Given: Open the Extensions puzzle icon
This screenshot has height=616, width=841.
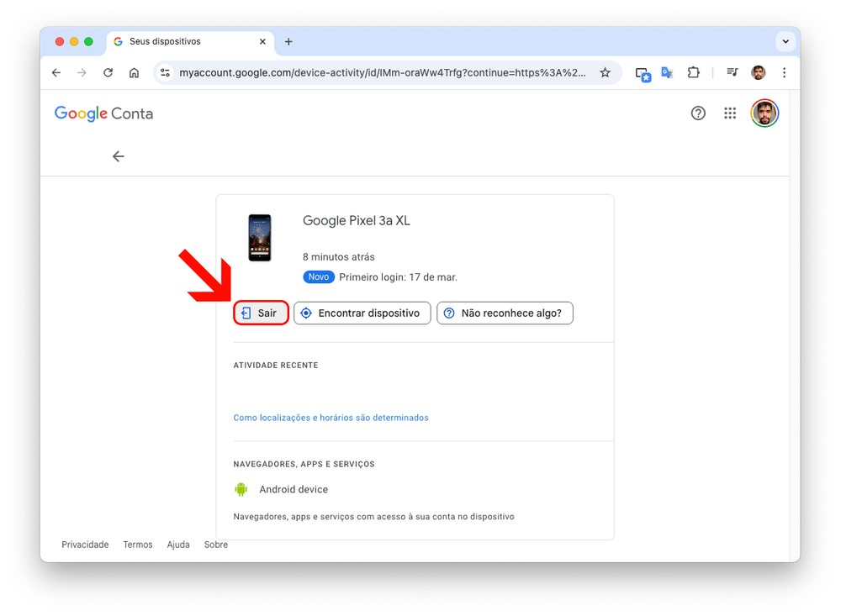Looking at the screenshot, I should pos(693,73).
